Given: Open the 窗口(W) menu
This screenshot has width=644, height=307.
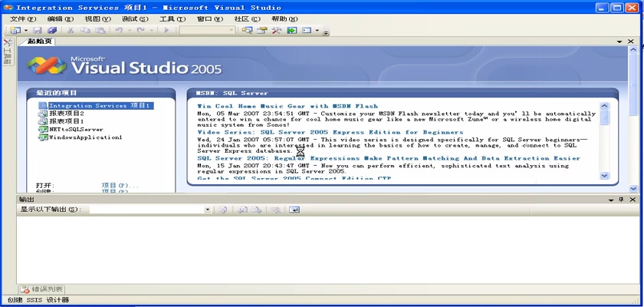Looking at the screenshot, I should pos(210,19).
